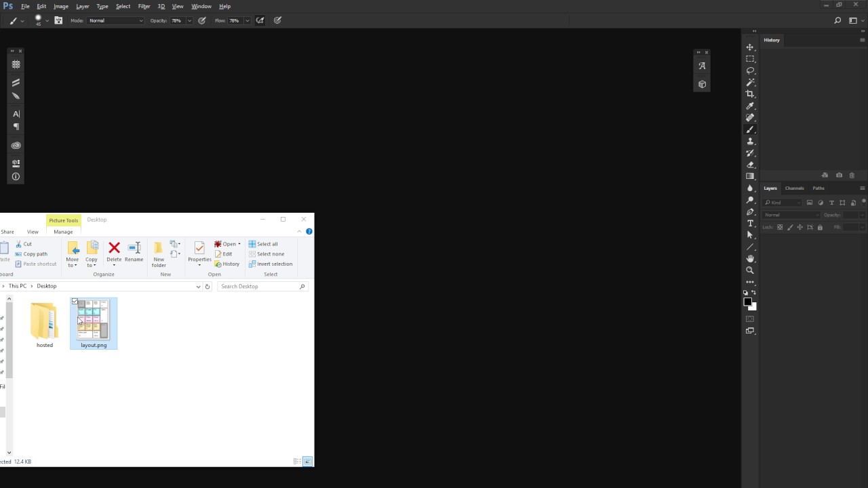Click Invert selection in Explorer

(x=270, y=264)
